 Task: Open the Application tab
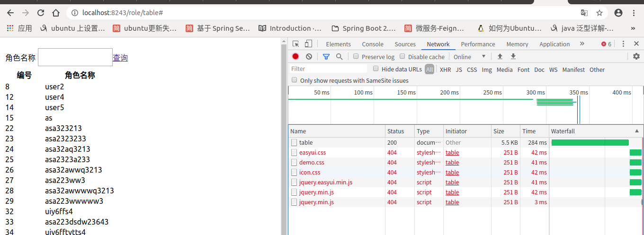tap(555, 44)
